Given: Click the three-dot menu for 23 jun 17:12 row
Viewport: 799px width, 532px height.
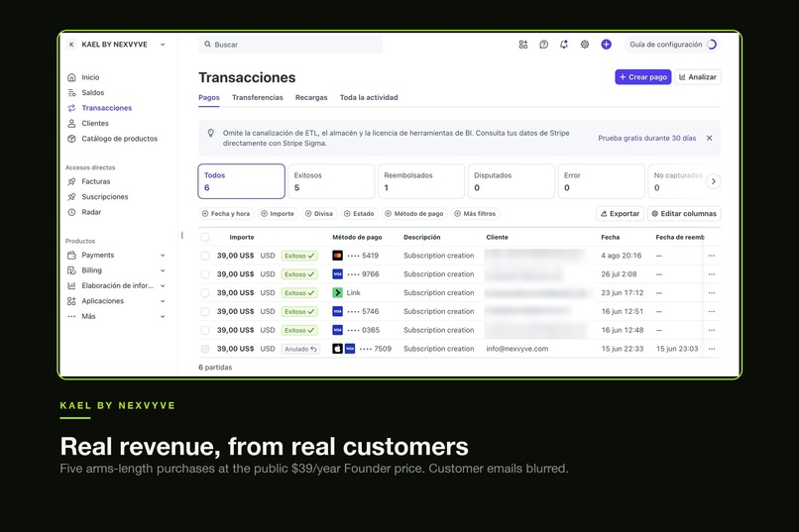Looking at the screenshot, I should [712, 292].
